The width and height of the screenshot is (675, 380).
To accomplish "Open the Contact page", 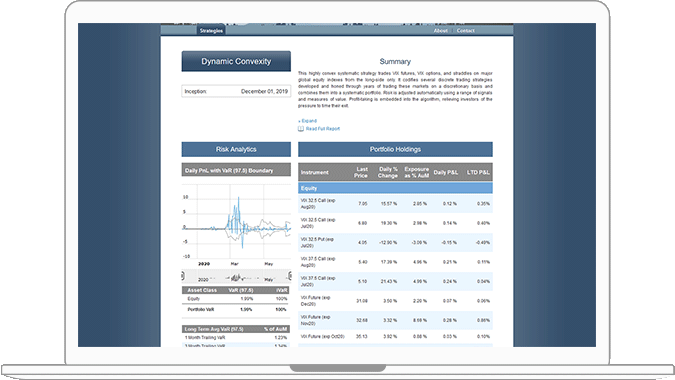I will [465, 31].
